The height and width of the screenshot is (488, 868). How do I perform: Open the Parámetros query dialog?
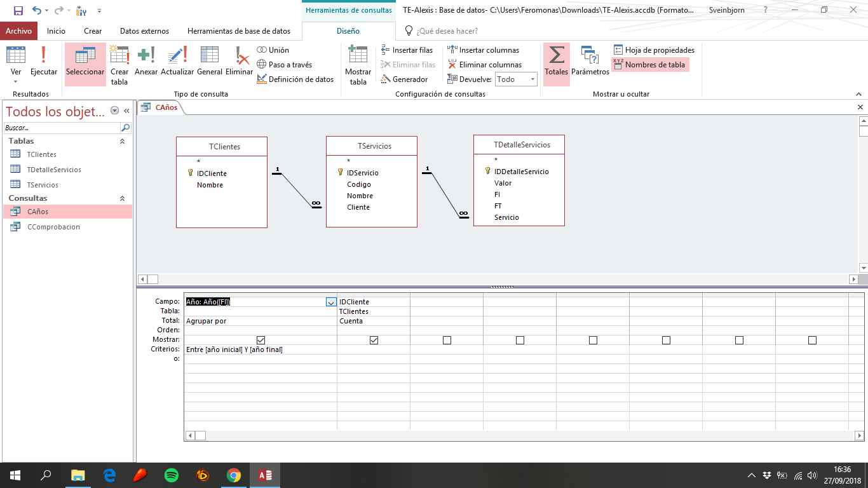[590, 62]
